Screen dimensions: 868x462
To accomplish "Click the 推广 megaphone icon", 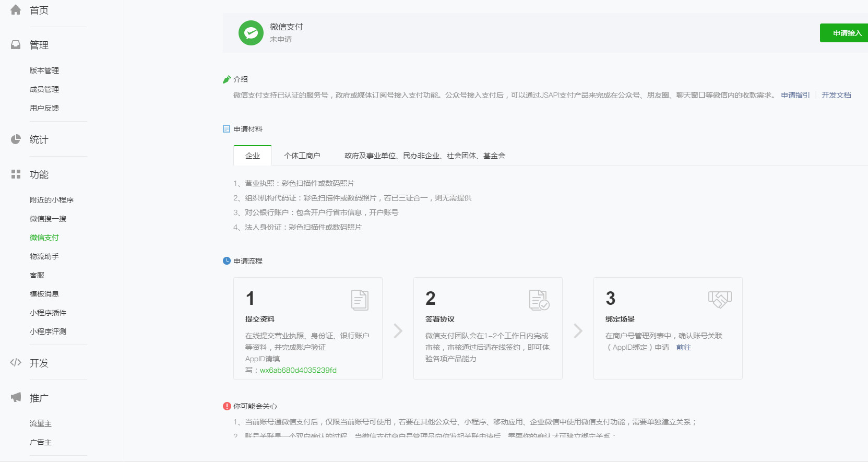I will [x=16, y=397].
